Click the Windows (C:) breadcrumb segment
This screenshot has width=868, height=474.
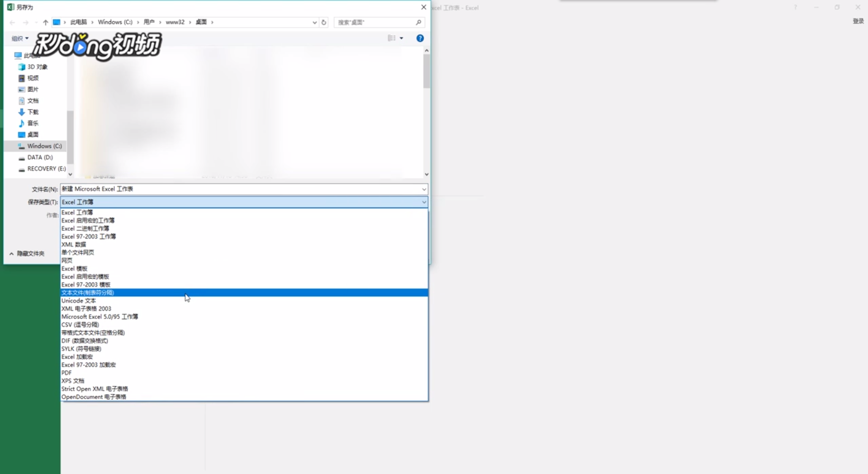115,22
